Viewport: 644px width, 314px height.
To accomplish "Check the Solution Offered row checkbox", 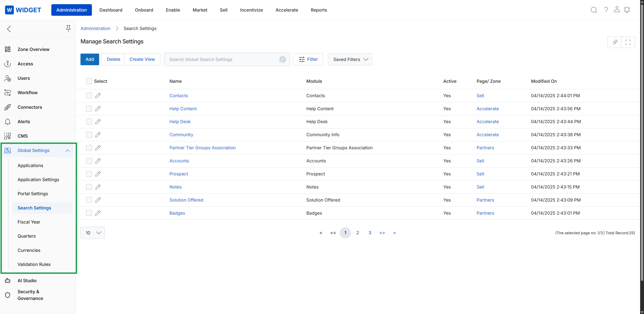I will (89, 200).
